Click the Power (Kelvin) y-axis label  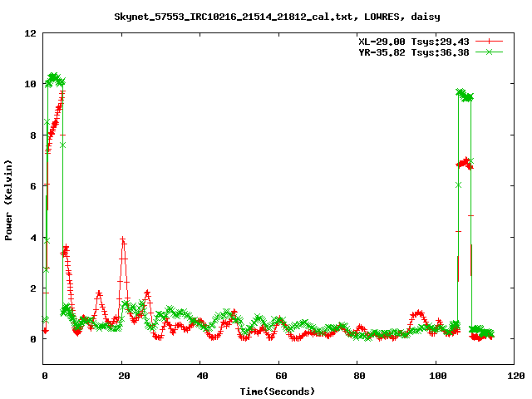[8, 200]
